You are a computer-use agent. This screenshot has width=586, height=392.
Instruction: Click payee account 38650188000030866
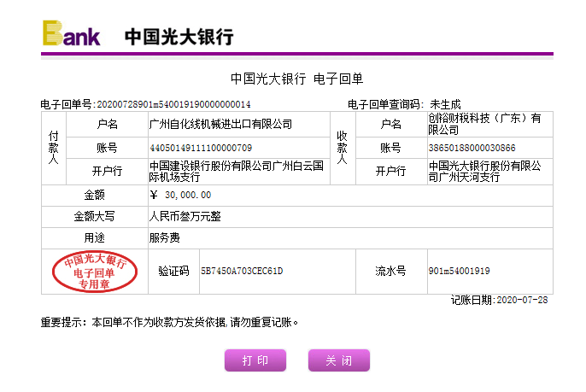coord(472,148)
